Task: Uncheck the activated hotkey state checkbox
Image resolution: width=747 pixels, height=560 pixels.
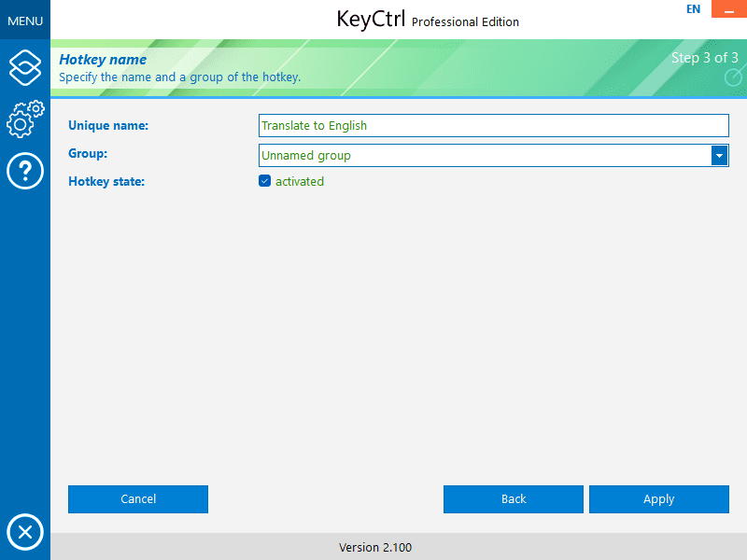Action: coord(265,181)
